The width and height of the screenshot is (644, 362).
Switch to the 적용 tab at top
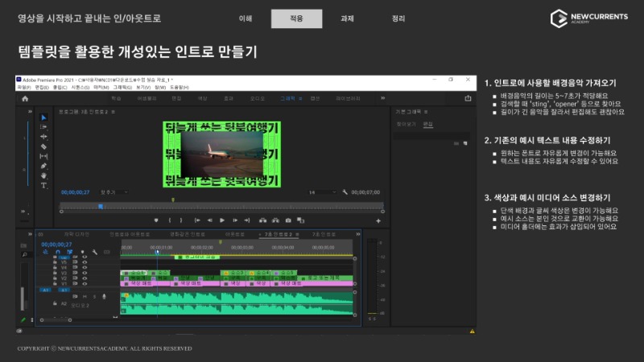pyautogui.click(x=295, y=19)
